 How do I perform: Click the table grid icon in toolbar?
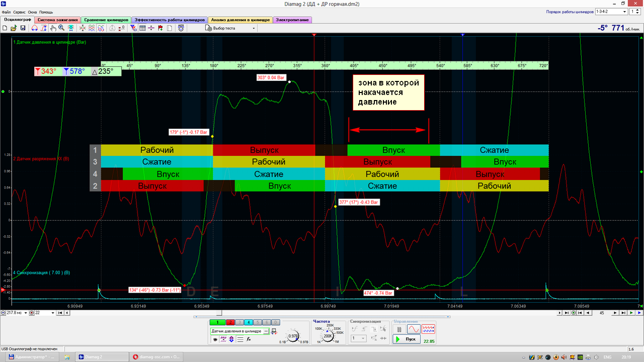click(x=142, y=28)
